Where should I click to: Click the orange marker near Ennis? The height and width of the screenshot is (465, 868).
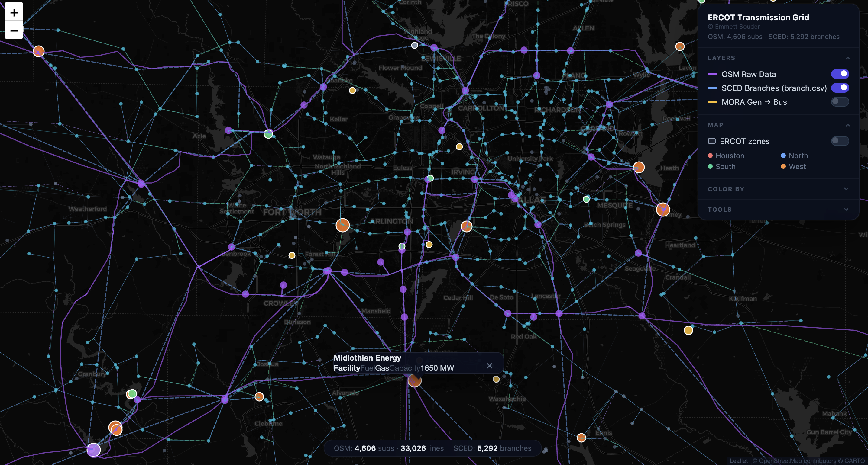(581, 438)
